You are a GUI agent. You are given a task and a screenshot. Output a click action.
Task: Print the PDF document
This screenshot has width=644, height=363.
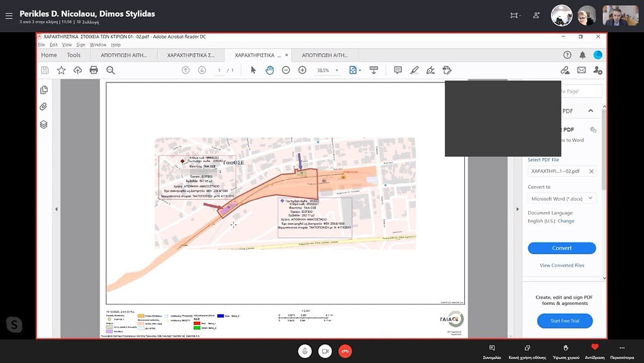[x=93, y=70]
